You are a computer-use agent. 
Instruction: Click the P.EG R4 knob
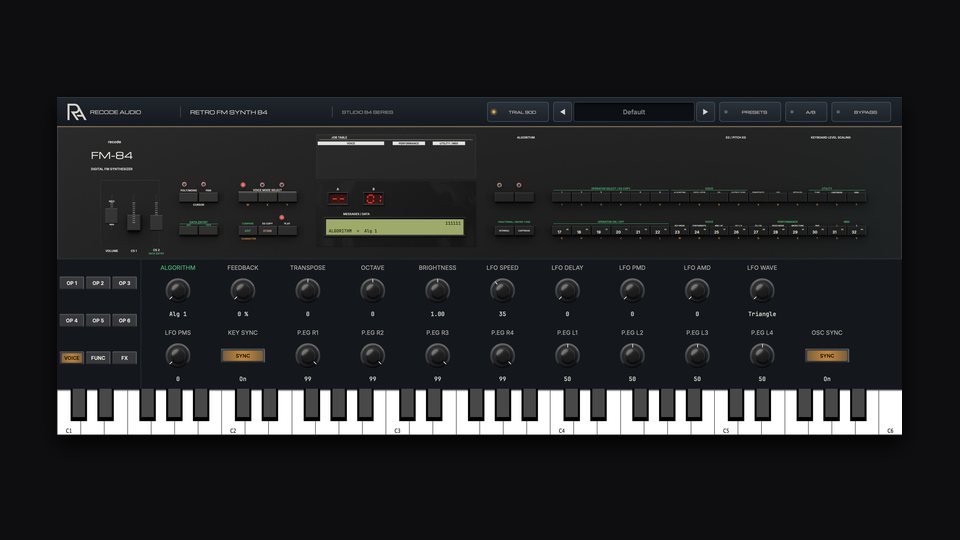[x=502, y=355]
